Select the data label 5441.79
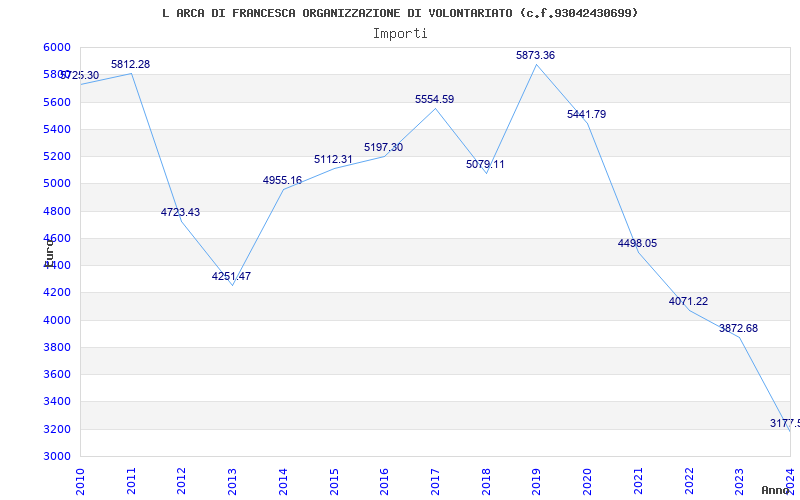The image size is (800, 500). pos(587,114)
